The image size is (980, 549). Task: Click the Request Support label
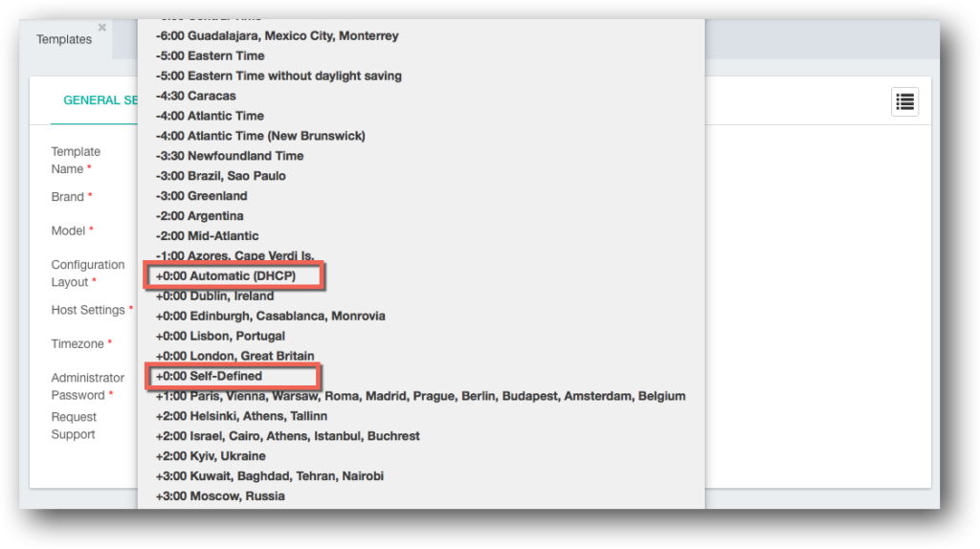pyautogui.click(x=73, y=426)
